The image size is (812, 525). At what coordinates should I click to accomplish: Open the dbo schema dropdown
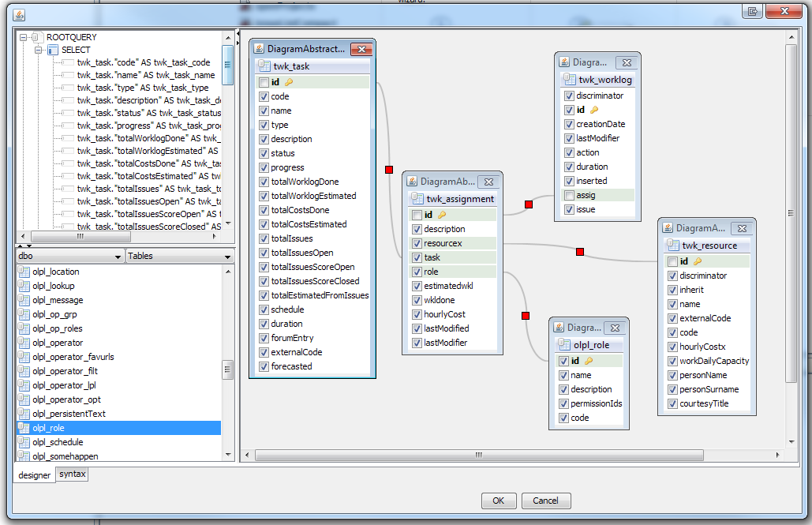pos(118,256)
